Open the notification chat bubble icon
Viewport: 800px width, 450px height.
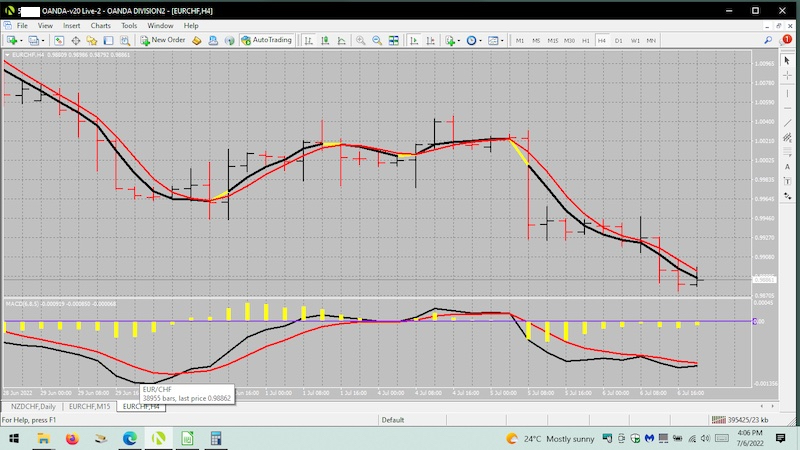[786, 40]
